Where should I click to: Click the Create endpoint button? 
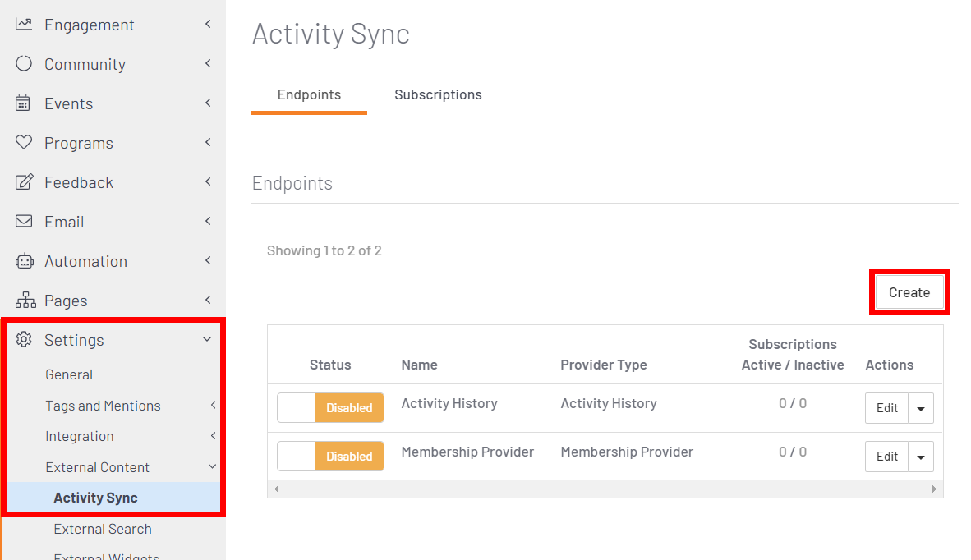click(x=909, y=292)
